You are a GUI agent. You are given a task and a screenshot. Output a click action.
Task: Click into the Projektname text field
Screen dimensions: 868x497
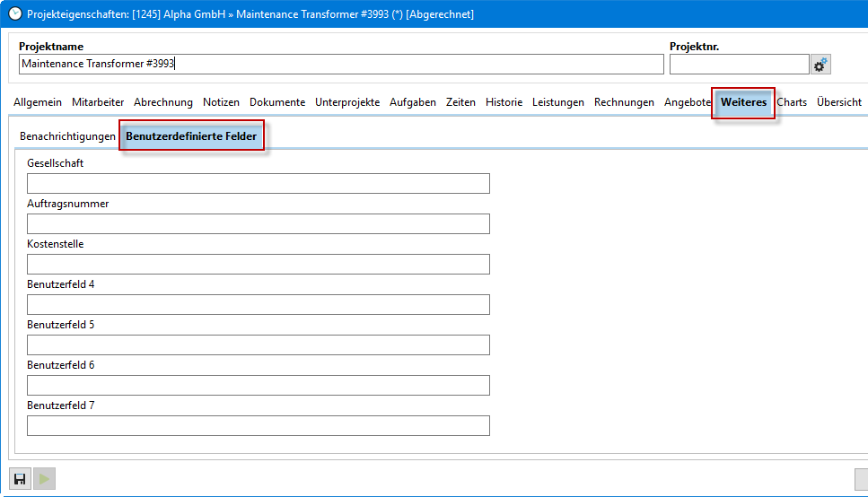coord(341,64)
